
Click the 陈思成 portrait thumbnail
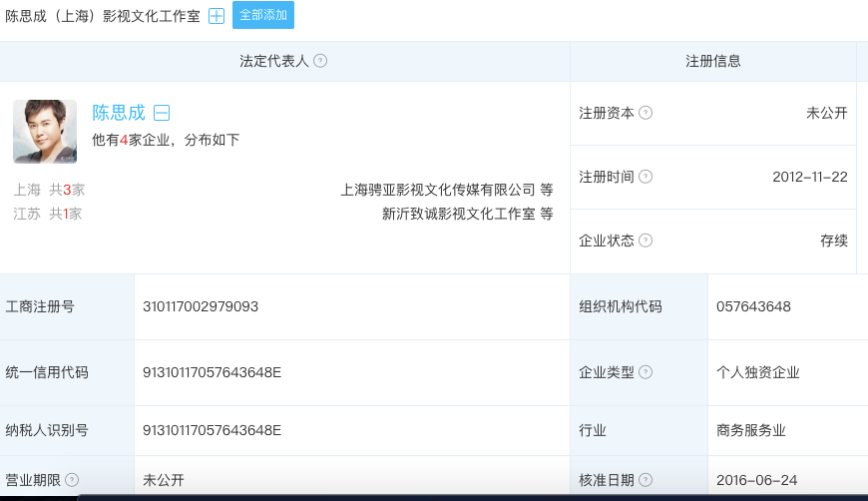tap(45, 132)
